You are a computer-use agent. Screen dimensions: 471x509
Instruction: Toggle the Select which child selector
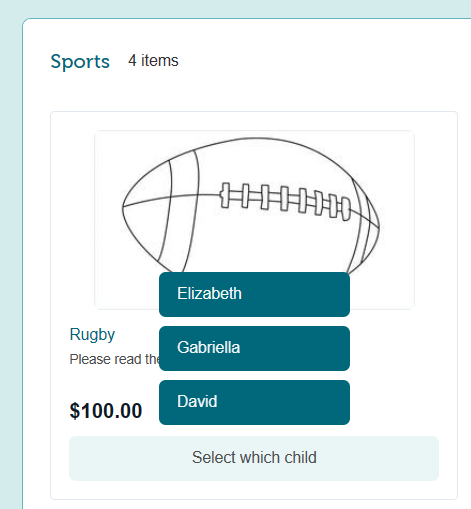pyautogui.click(x=254, y=458)
